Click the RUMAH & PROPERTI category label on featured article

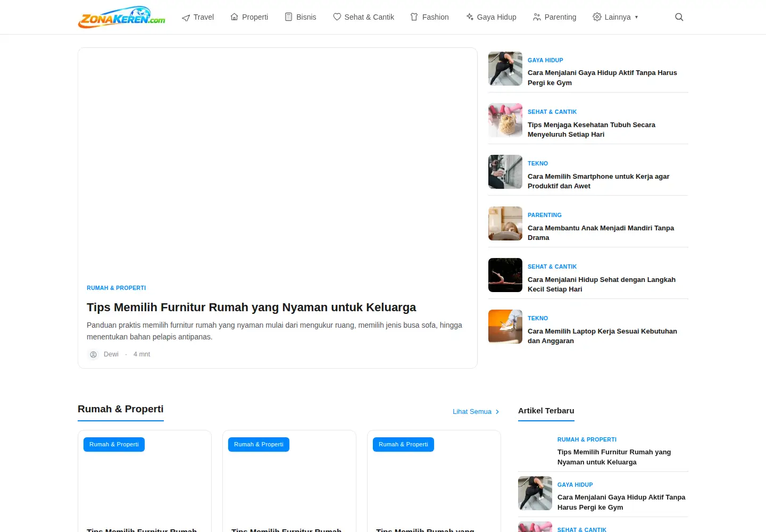[116, 288]
